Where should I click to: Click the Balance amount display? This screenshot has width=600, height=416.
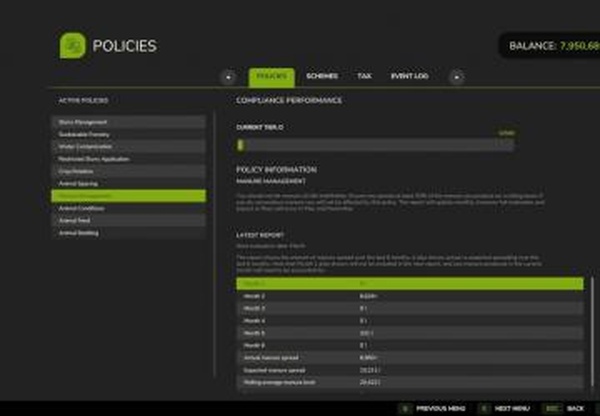(x=551, y=46)
